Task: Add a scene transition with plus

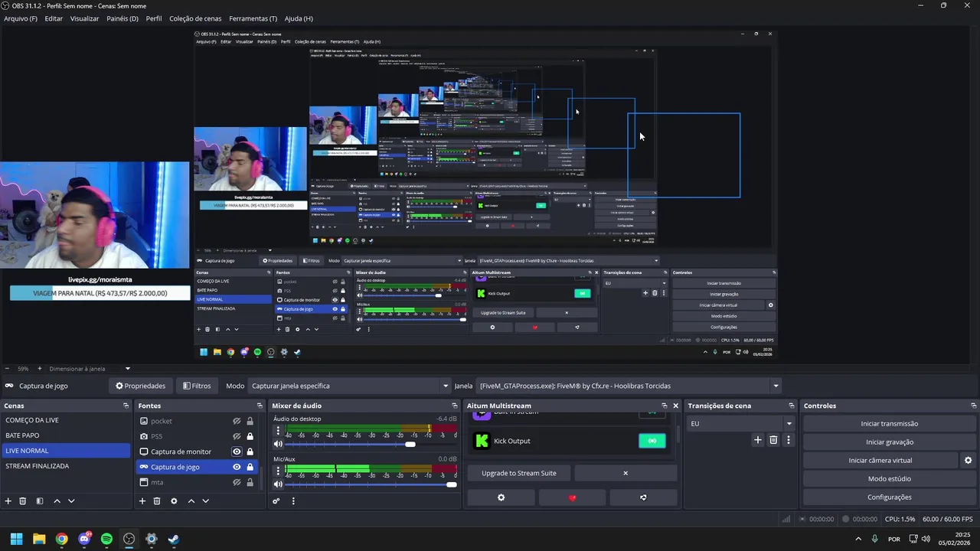Action: (x=758, y=440)
